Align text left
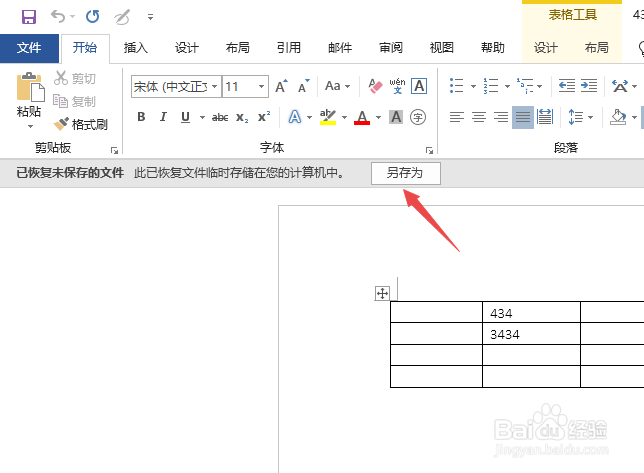 click(456, 117)
